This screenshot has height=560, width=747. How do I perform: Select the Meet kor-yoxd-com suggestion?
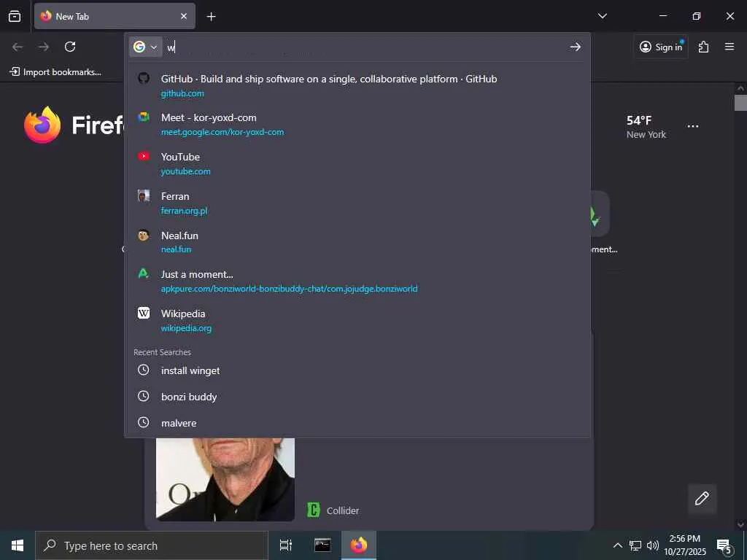click(357, 124)
